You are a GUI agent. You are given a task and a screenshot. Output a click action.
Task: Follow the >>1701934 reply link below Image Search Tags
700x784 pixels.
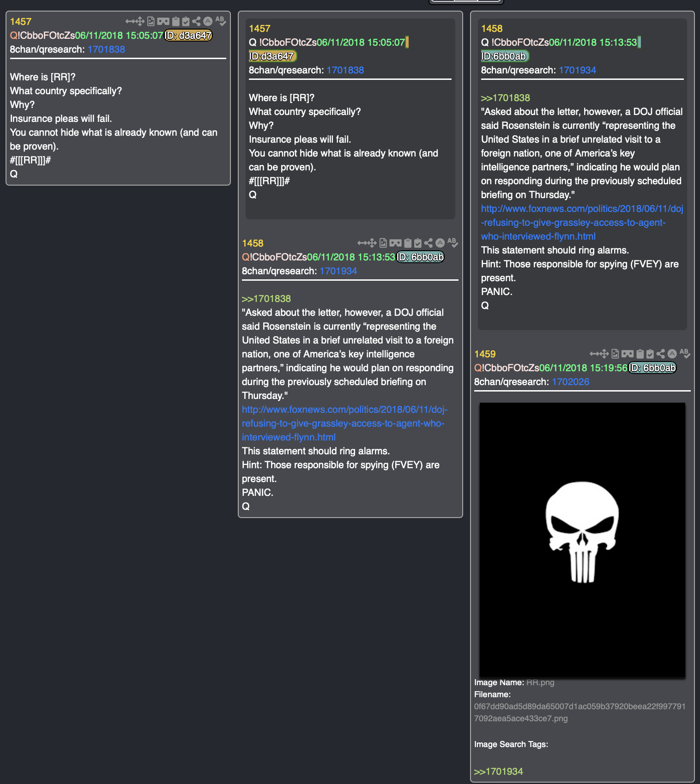click(x=498, y=772)
